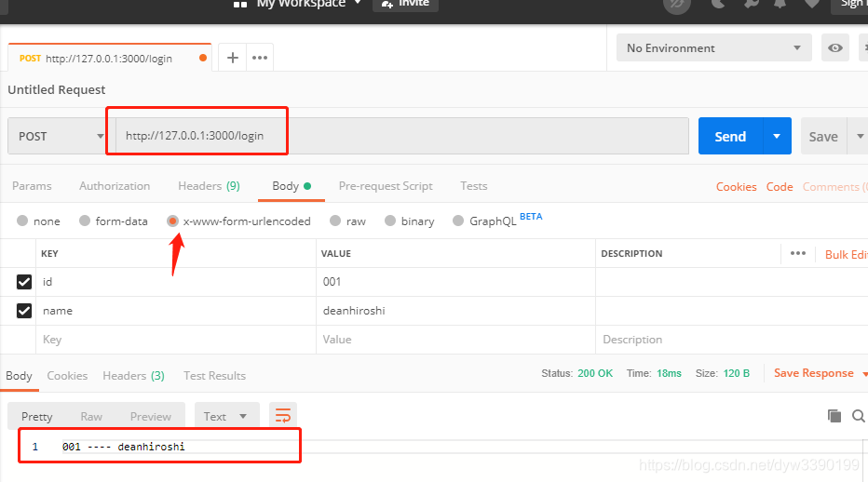This screenshot has height=482, width=868.
Task: Open a new request tab with plus icon
Action: click(233, 58)
